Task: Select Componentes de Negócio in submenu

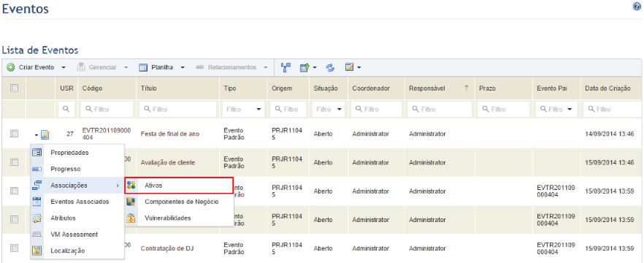Action: tap(180, 202)
